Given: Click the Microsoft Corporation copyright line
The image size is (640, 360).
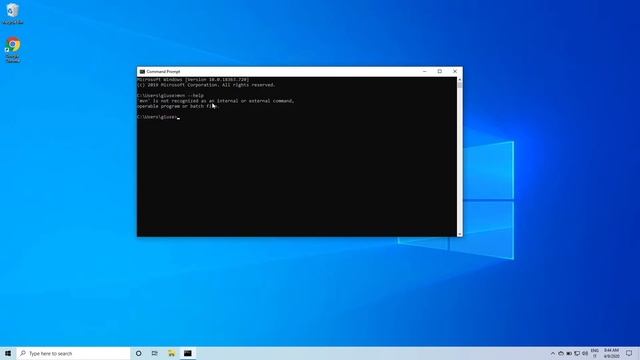Looking at the screenshot, I should [206, 85].
